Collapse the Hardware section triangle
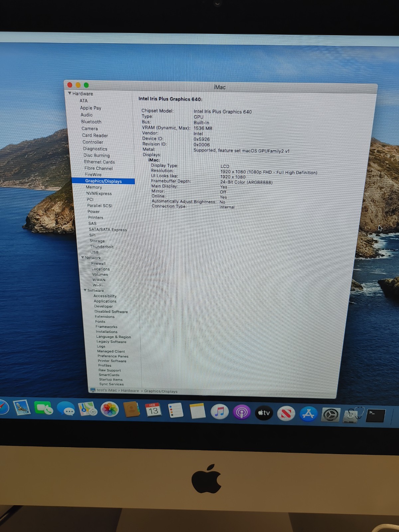 [70, 93]
